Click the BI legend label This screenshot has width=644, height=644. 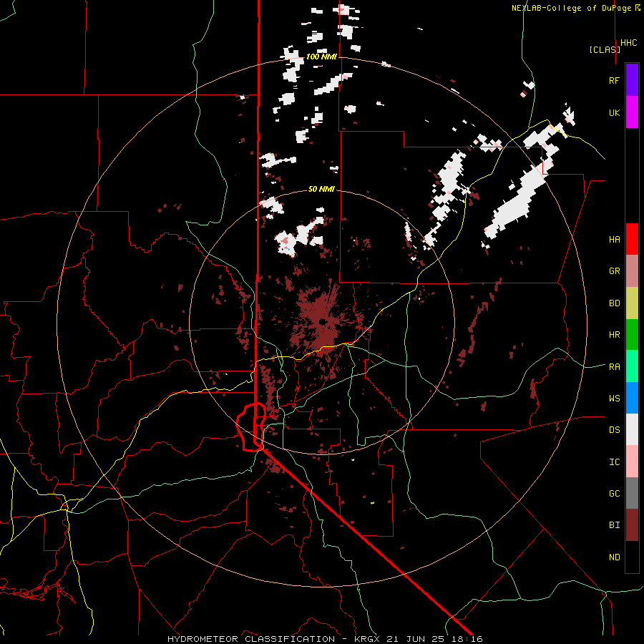(x=614, y=525)
